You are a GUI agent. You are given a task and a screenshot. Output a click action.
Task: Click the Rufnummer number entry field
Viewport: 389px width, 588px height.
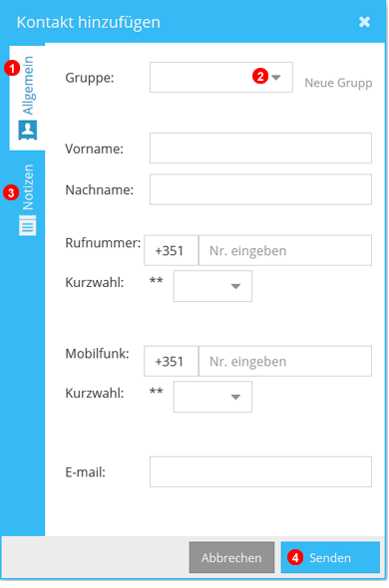pos(285,250)
